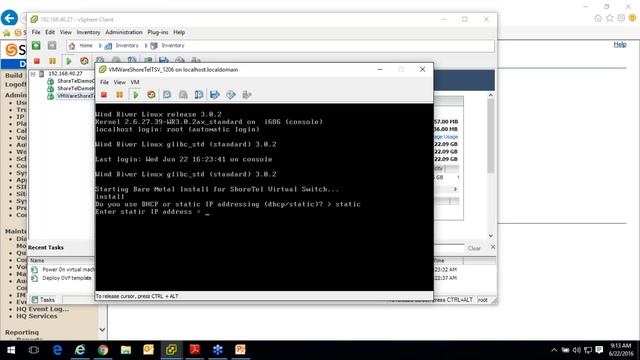Click the green Power On icon in console window

(x=136, y=95)
